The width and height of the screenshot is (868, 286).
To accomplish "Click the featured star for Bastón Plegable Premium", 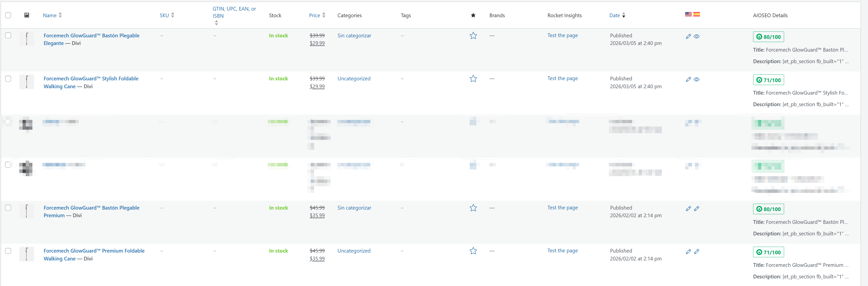I will point(473,208).
